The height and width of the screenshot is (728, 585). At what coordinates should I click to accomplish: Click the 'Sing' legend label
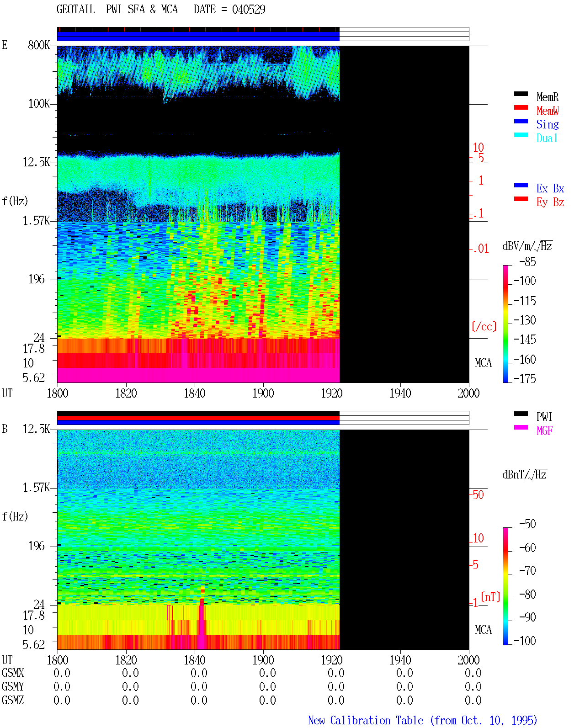[548, 124]
